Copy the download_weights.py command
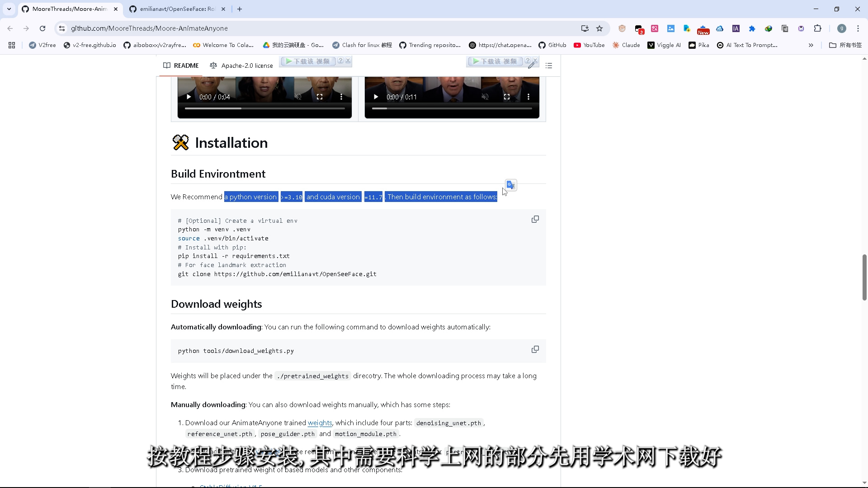 click(535, 349)
